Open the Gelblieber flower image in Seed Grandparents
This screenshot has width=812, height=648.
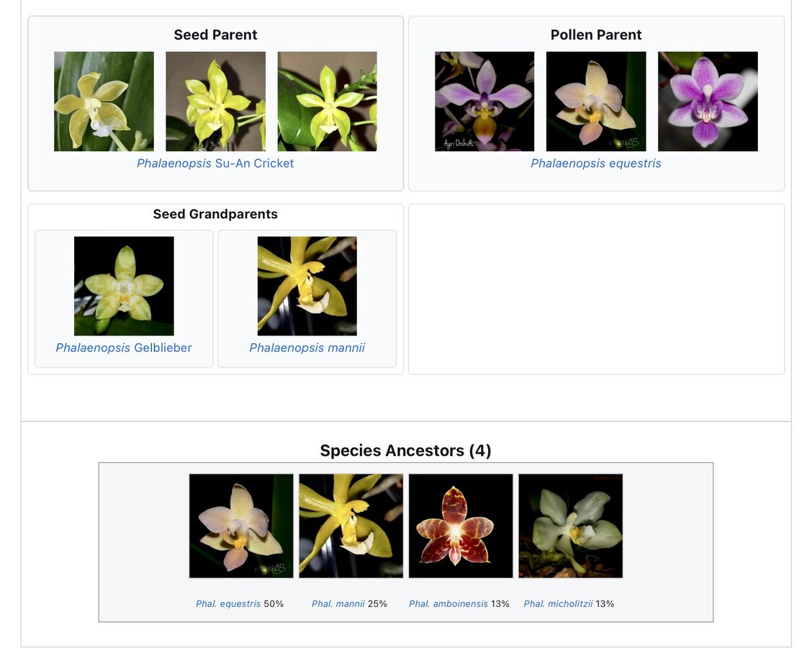(124, 286)
